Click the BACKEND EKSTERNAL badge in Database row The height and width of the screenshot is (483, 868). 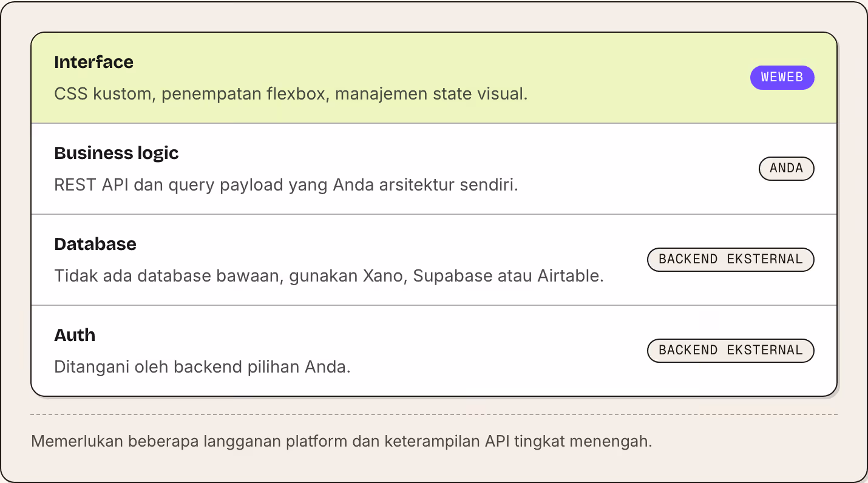[730, 260]
